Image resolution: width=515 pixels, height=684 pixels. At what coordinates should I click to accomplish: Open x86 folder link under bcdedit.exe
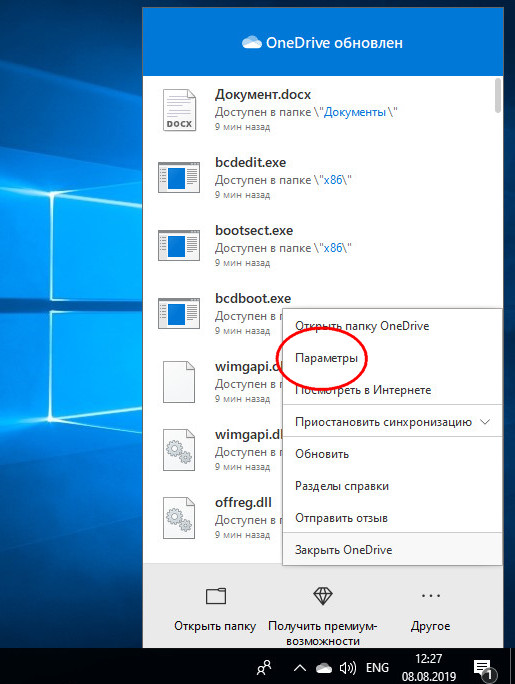(333, 180)
